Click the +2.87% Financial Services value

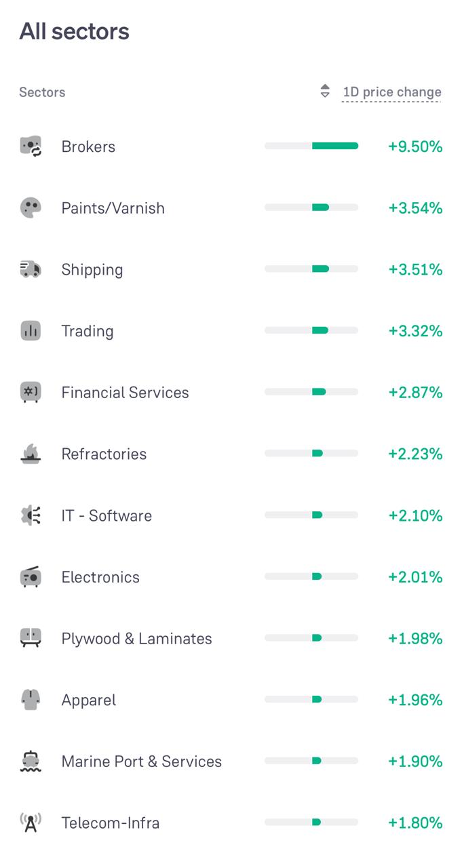(x=415, y=392)
